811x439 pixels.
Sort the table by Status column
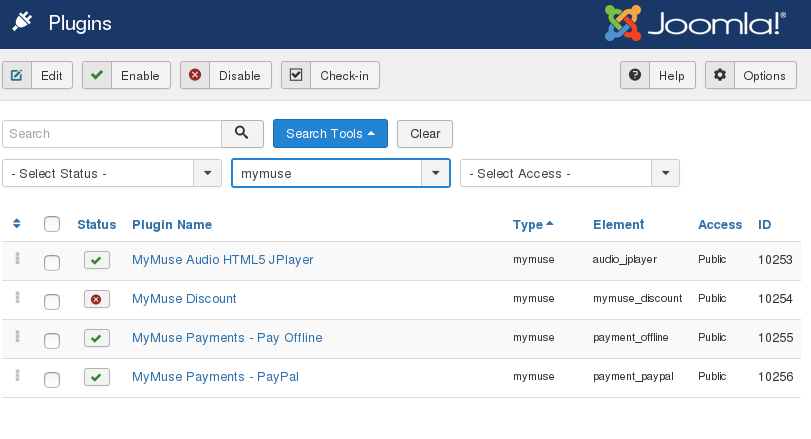tap(97, 224)
